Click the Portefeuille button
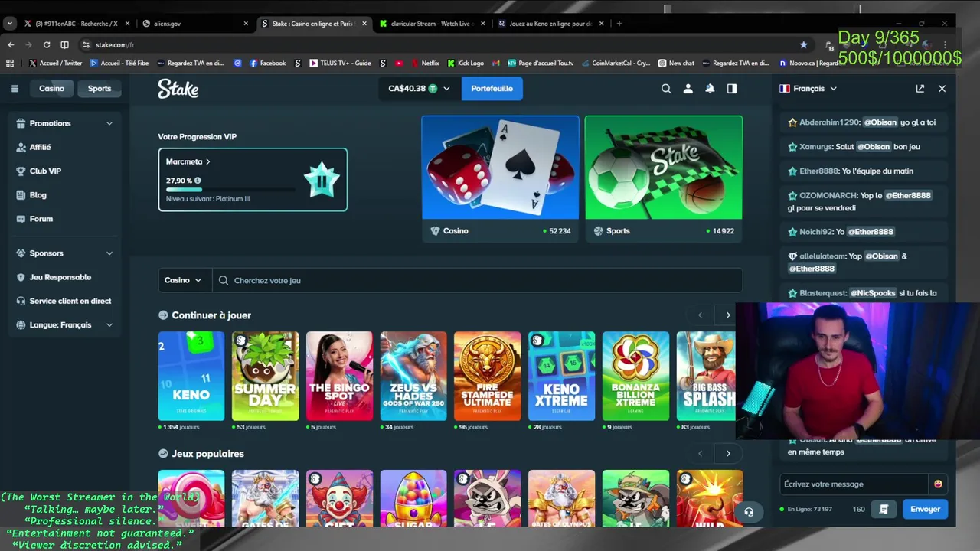This screenshot has width=980, height=551. point(492,89)
